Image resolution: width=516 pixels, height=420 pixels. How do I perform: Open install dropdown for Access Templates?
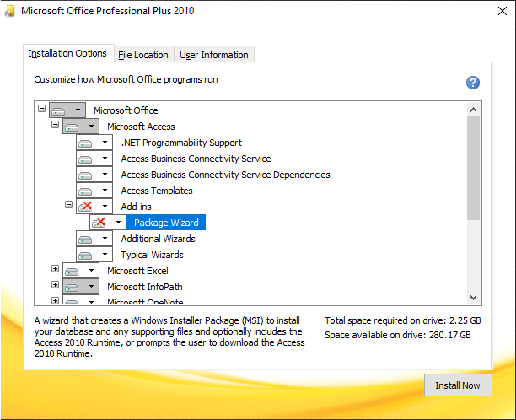point(94,191)
